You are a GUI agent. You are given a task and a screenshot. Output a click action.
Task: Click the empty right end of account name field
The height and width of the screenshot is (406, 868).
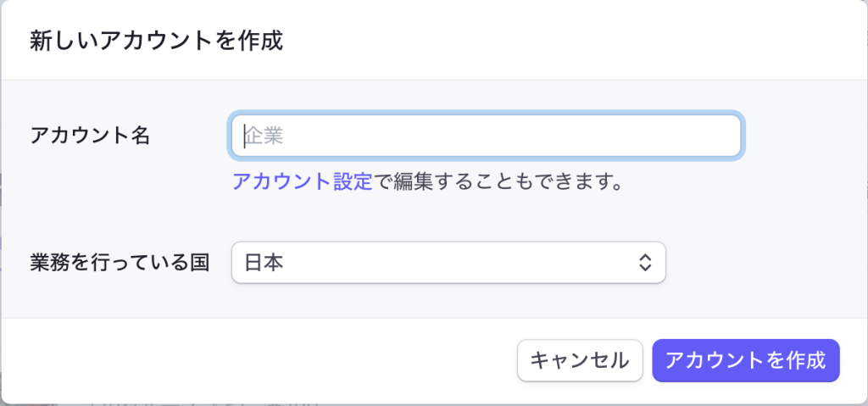pyautogui.click(x=695, y=136)
